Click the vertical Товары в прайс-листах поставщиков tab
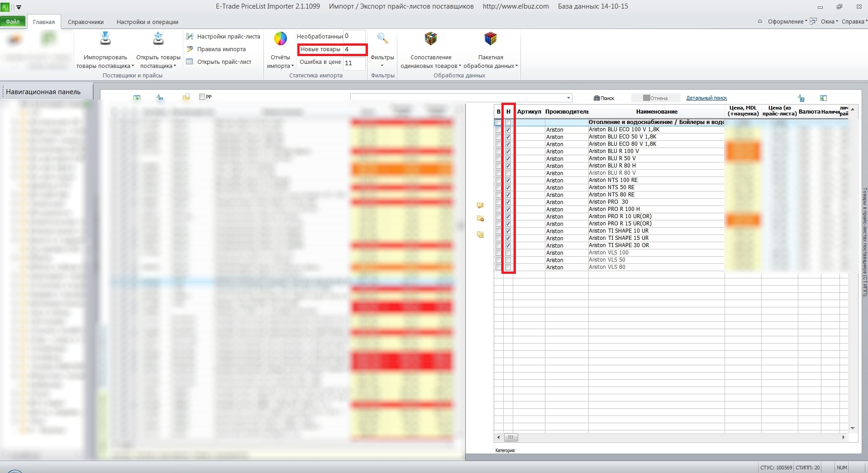This screenshot has height=473, width=868. [x=864, y=242]
